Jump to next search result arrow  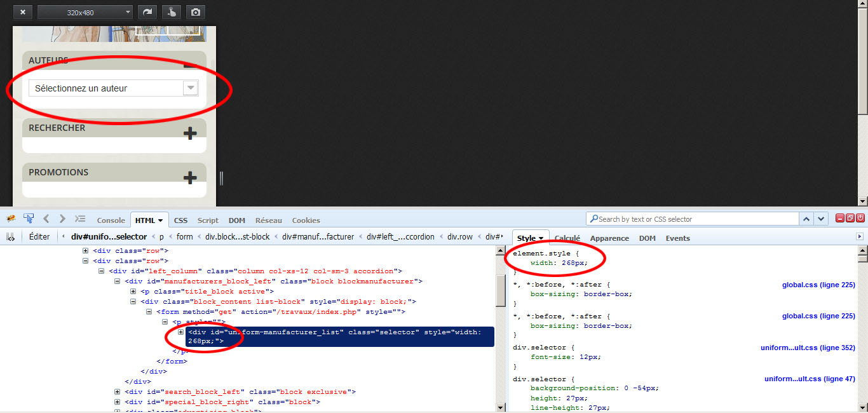point(822,219)
